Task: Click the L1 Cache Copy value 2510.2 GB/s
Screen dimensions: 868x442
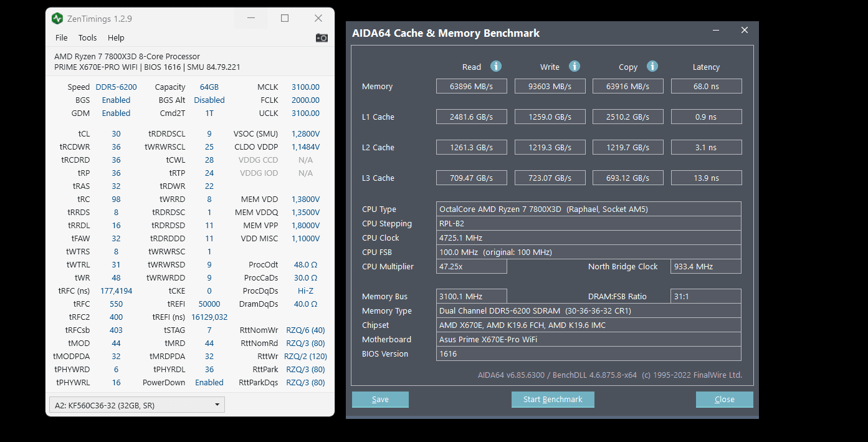Action: click(x=628, y=117)
